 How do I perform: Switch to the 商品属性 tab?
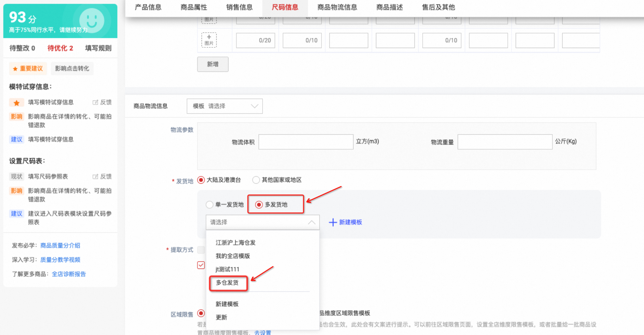[194, 7]
